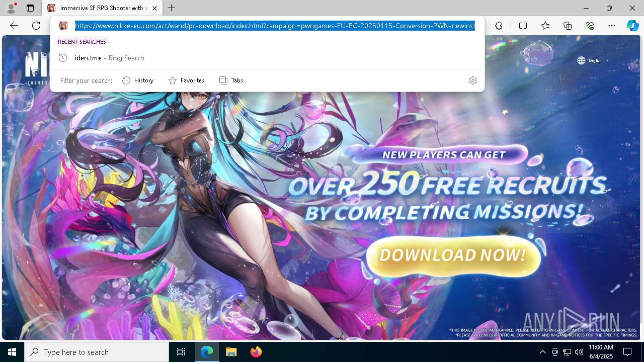The image size is (644, 362).
Task: Open Windows Start menu
Action: click(x=12, y=352)
